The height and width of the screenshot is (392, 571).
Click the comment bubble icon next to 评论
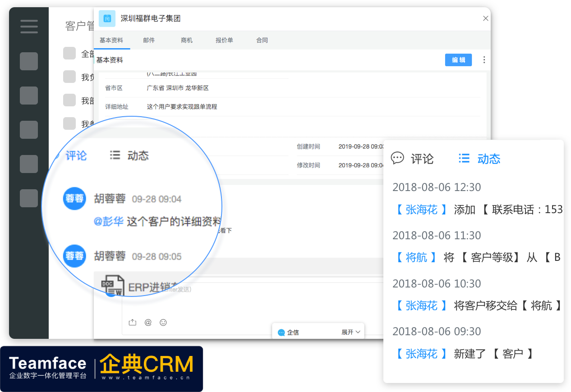point(397,158)
